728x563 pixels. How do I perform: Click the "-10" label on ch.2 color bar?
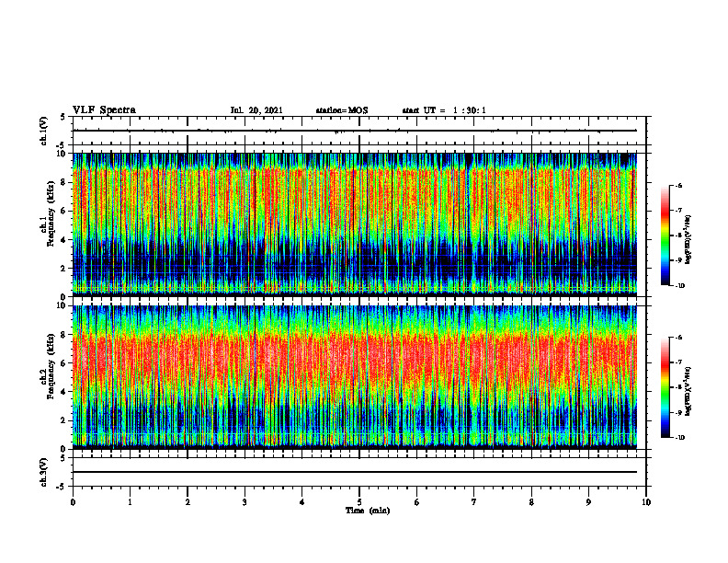pyautogui.click(x=680, y=438)
